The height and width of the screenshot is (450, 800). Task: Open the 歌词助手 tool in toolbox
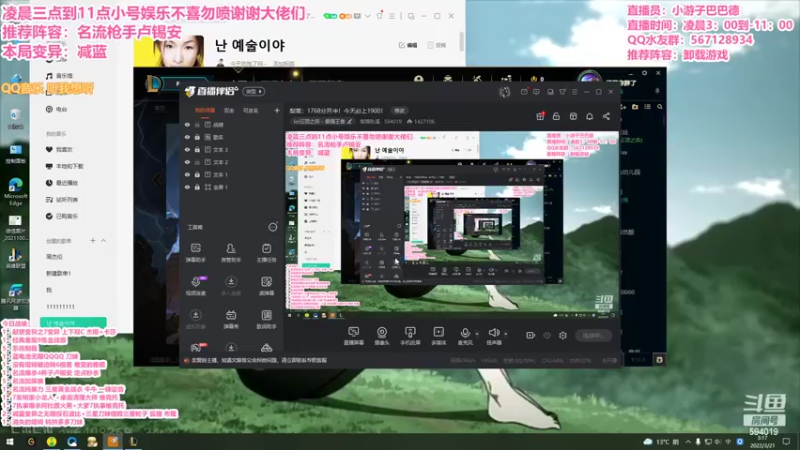pos(266,319)
